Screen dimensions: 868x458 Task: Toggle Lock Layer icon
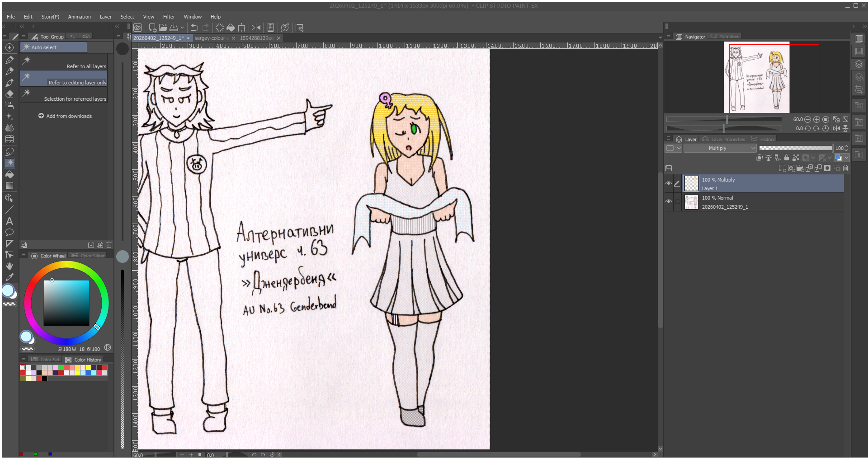[x=787, y=158]
